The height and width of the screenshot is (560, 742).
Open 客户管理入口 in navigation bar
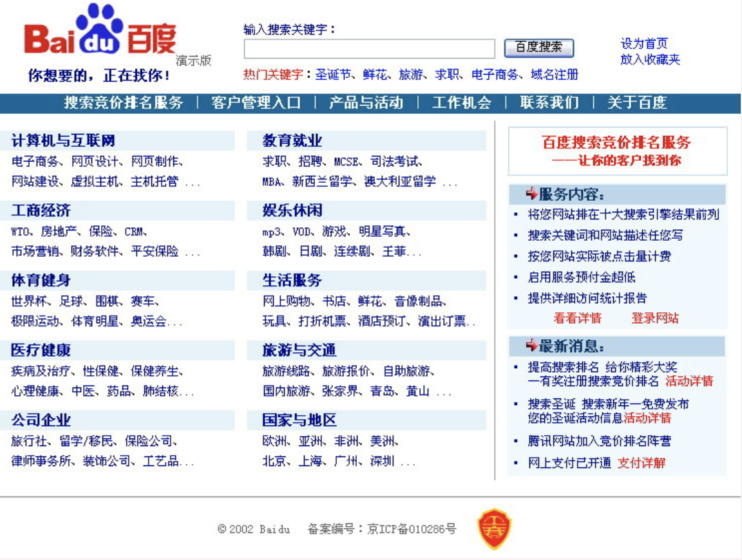[256, 103]
